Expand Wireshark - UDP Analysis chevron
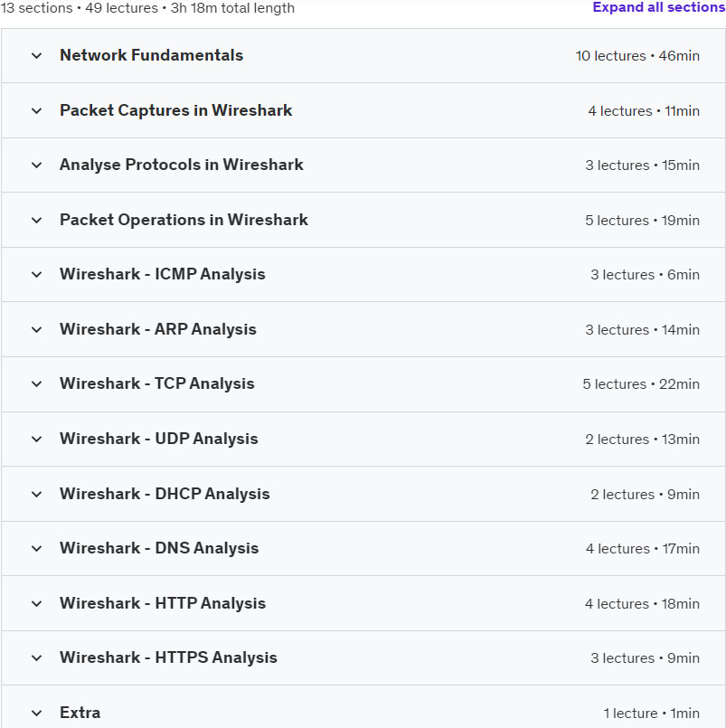Screen dimensions: 726x728 click(37, 439)
